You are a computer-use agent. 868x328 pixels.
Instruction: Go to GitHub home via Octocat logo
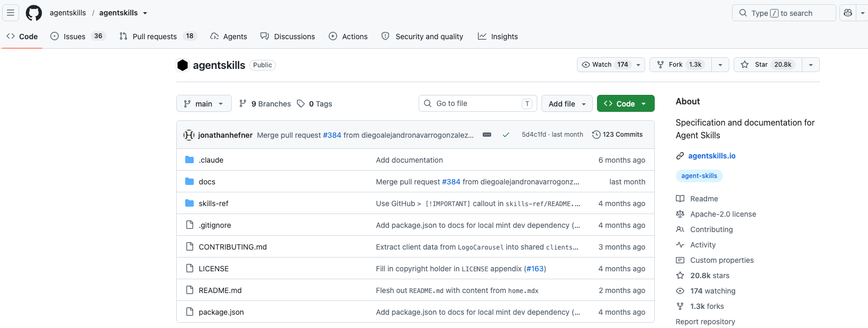[34, 13]
